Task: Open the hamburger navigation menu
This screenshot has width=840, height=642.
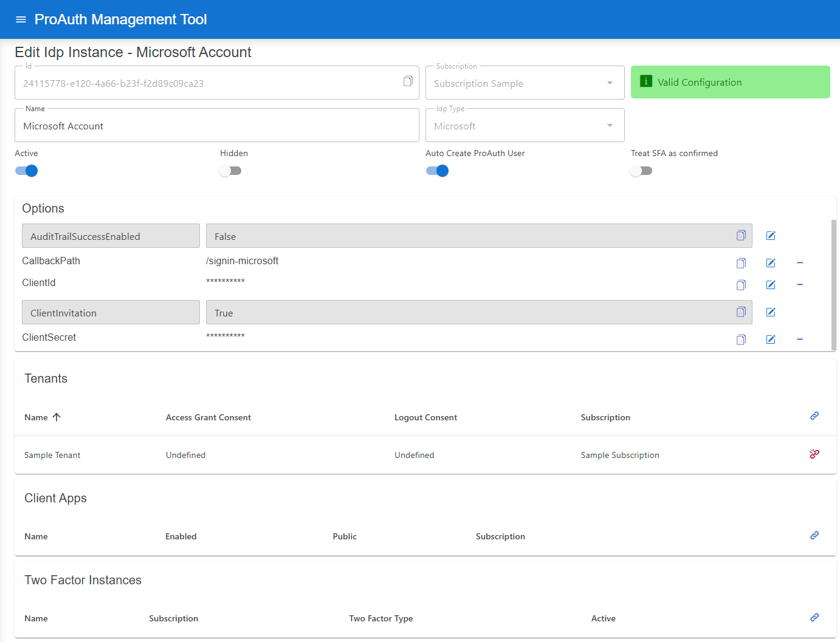Action: 21,19
